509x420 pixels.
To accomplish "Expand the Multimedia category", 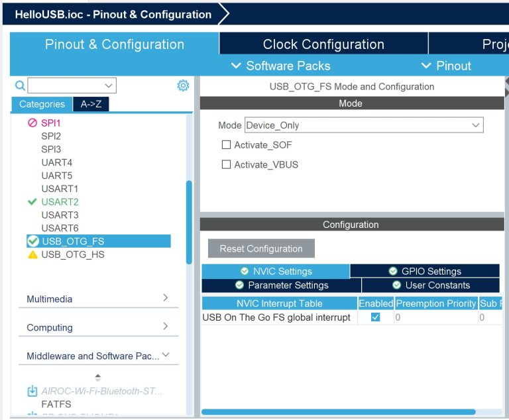I will [98, 299].
